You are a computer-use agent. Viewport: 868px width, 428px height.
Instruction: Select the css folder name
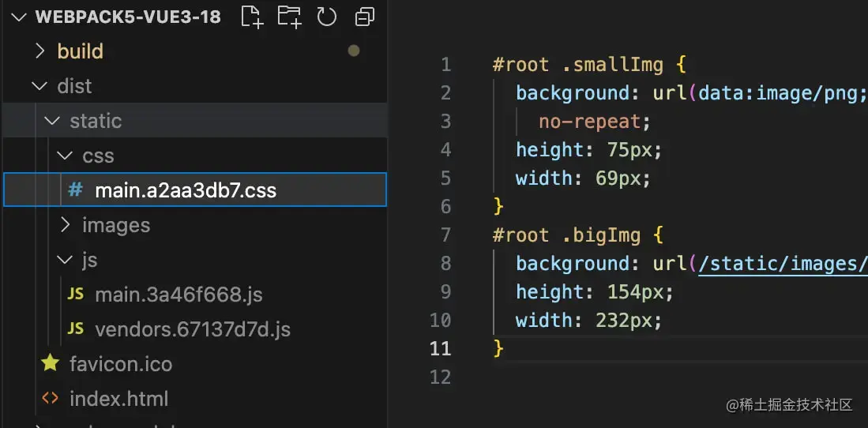(x=98, y=156)
